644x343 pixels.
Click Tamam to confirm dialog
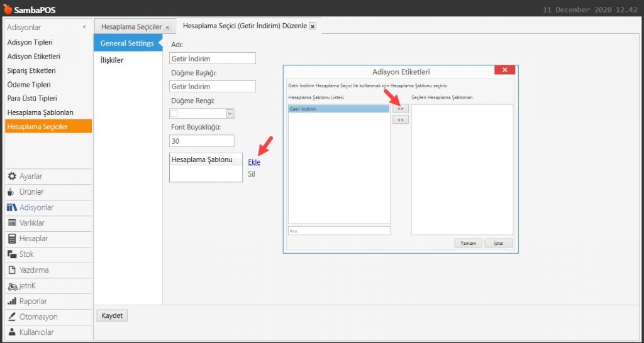(468, 243)
